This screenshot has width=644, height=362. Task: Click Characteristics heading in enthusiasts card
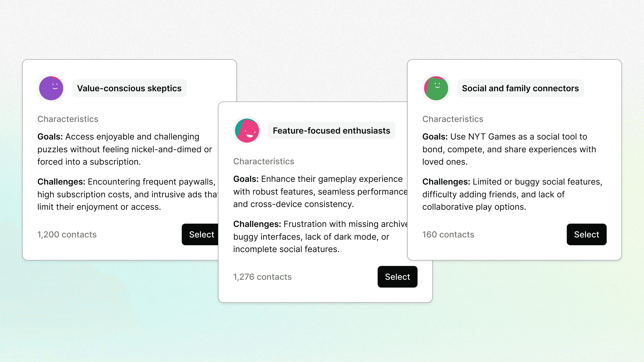click(x=264, y=161)
